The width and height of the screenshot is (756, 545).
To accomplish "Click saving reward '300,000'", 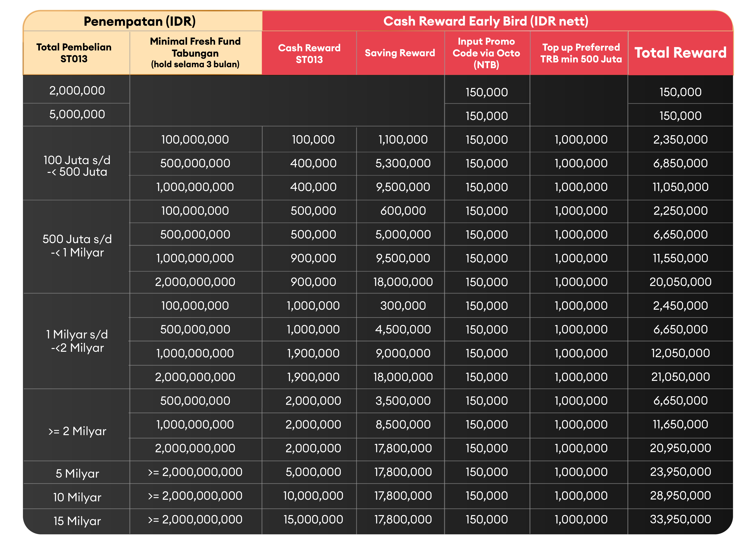I will [403, 306].
